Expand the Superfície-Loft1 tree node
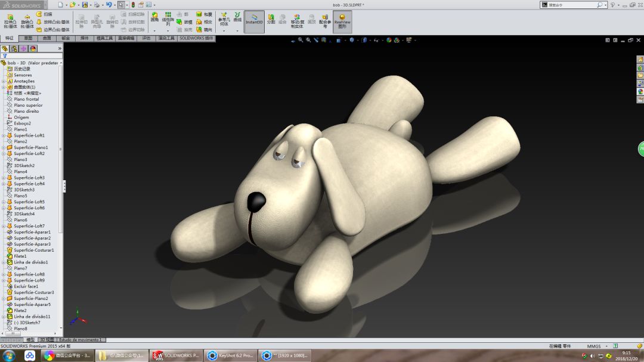The height and width of the screenshot is (362, 644). 3,135
